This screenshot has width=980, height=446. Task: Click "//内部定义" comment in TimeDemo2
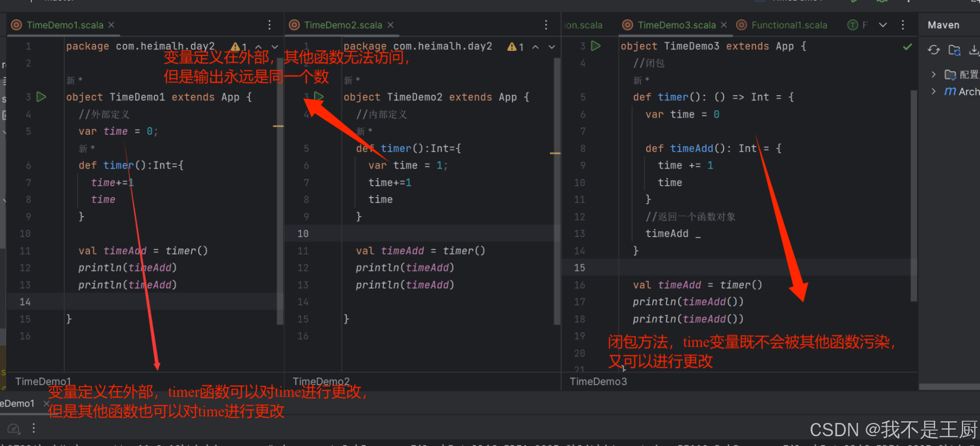pyautogui.click(x=382, y=114)
